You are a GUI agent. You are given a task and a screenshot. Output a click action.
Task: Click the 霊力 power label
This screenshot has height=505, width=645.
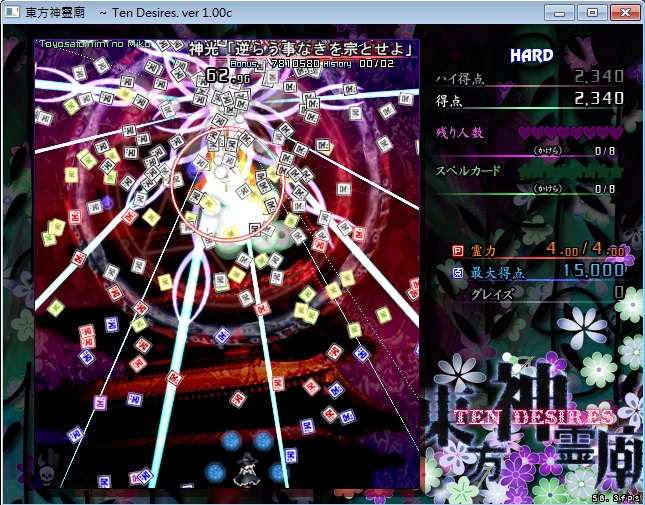coord(483,250)
